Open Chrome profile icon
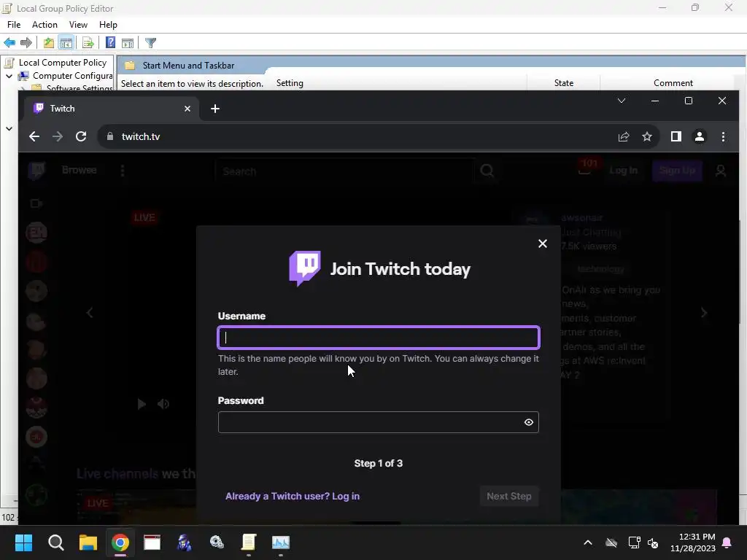Viewport: 747px width, 560px height. point(700,136)
